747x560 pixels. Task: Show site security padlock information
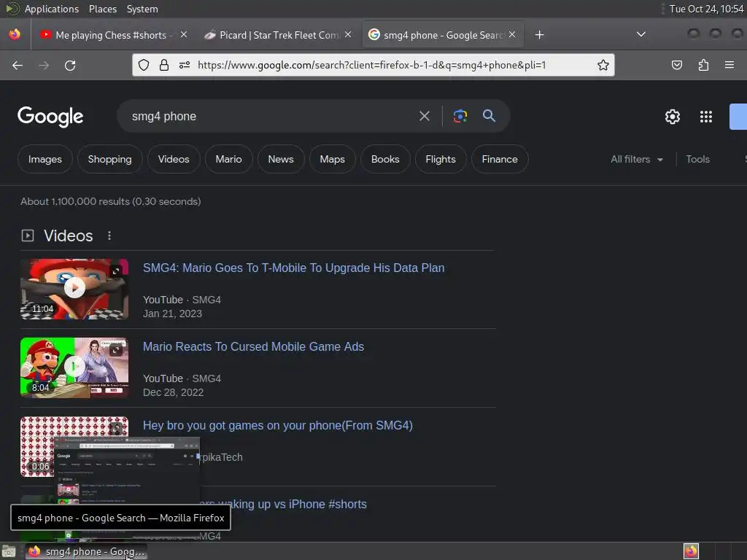click(164, 65)
